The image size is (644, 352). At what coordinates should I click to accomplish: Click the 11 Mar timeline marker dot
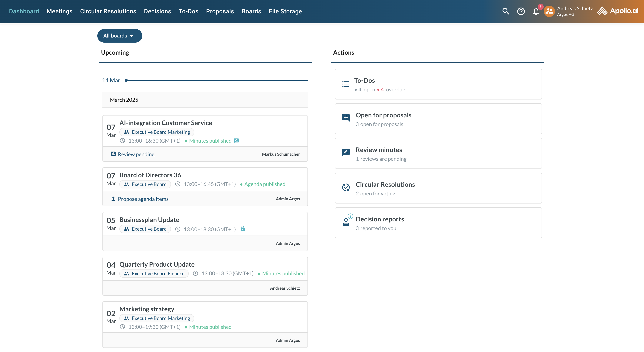126,80
